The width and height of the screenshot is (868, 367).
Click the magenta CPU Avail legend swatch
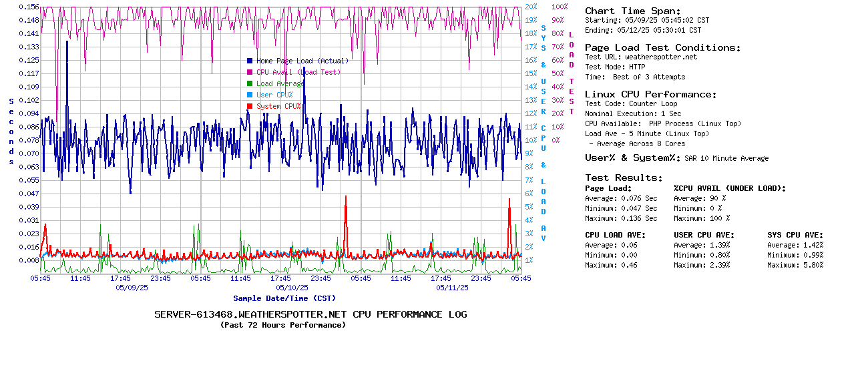click(x=250, y=72)
